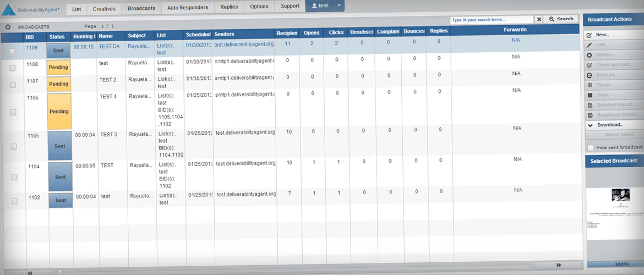
Task: Enable the Hide sent broadcast checkbox
Action: (591, 147)
